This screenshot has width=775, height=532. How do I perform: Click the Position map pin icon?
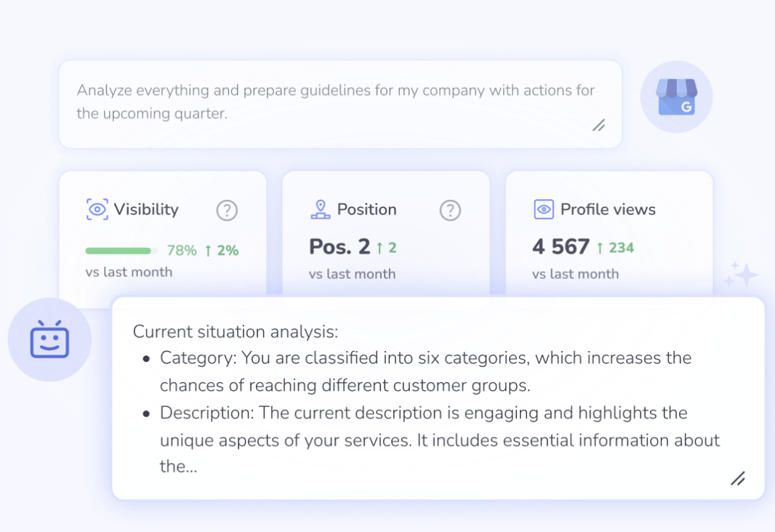[x=321, y=209]
